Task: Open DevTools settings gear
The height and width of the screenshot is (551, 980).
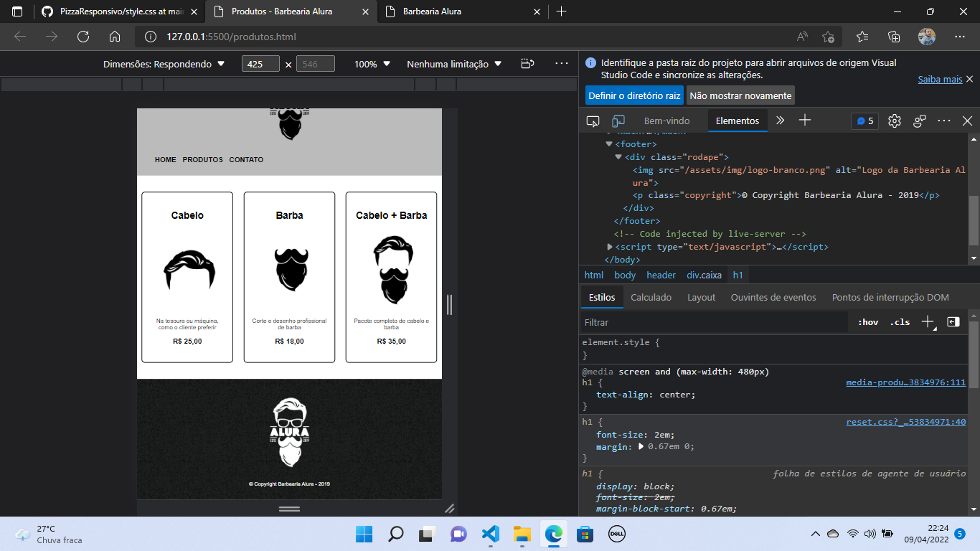Action: click(894, 121)
